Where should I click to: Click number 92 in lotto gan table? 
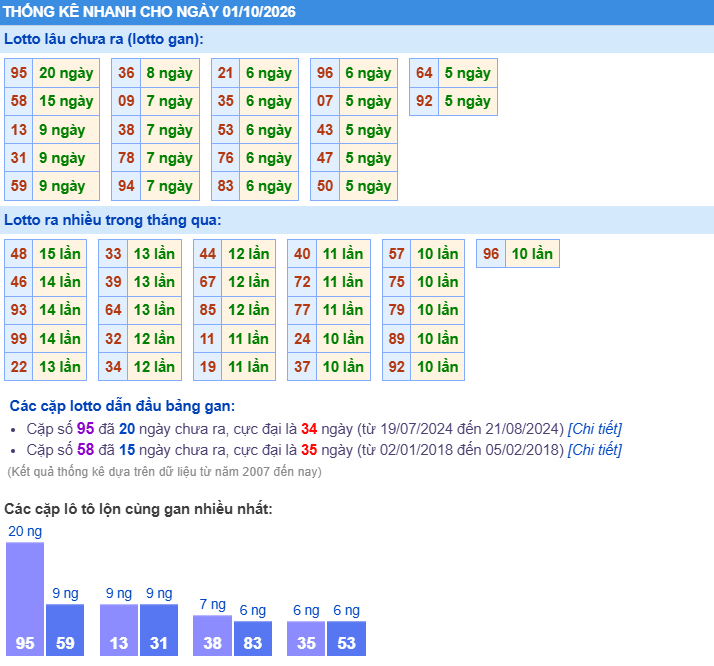424,101
